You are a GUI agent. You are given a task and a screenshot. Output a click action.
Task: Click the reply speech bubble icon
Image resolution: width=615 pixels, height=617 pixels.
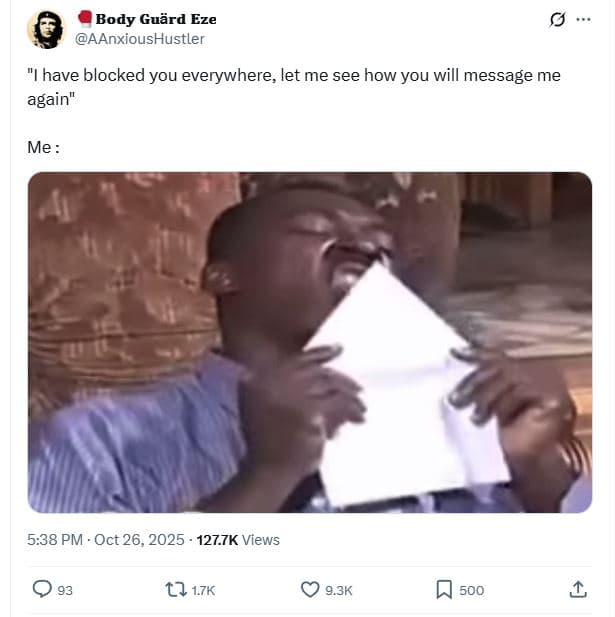(x=42, y=589)
